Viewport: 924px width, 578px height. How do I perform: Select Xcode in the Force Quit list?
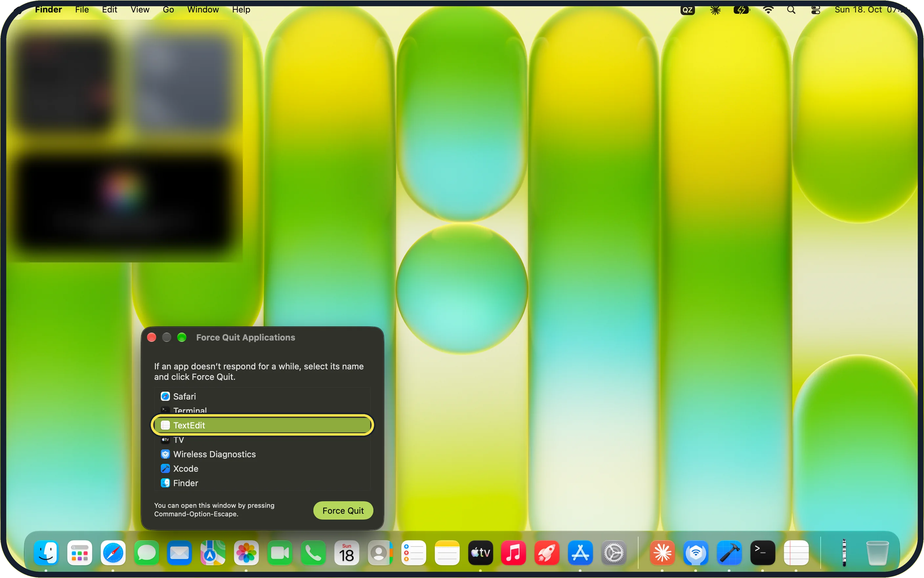pos(262,469)
